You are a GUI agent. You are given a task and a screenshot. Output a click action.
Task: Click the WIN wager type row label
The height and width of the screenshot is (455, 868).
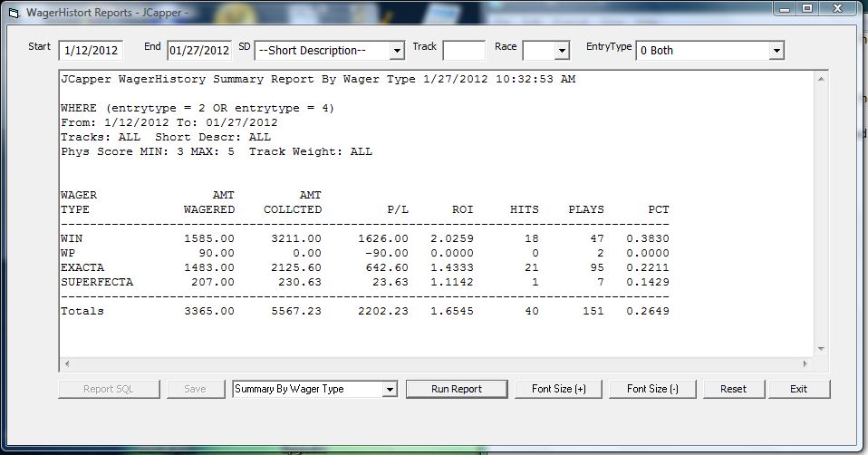tap(72, 238)
